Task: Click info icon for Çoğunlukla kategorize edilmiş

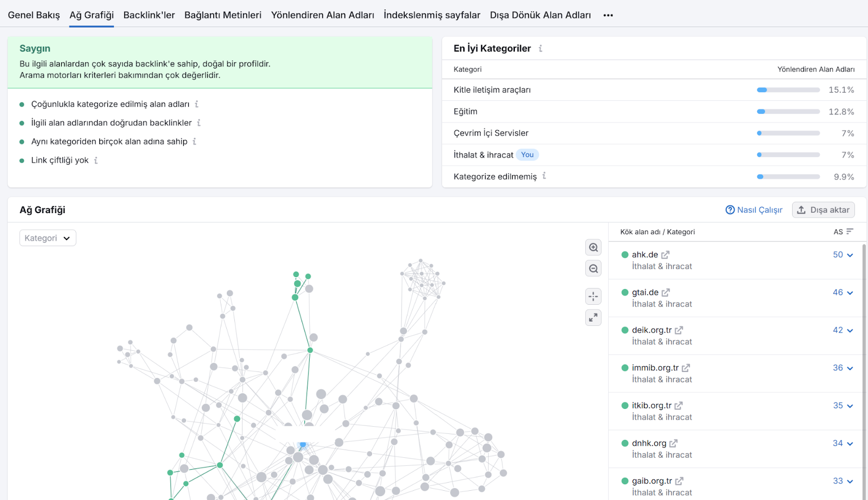Action: 196,104
